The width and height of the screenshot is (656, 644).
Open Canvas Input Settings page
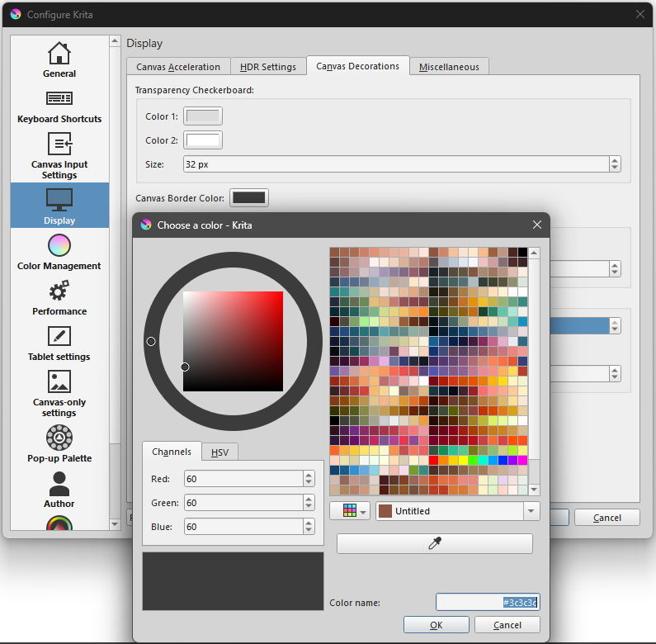pos(59,155)
